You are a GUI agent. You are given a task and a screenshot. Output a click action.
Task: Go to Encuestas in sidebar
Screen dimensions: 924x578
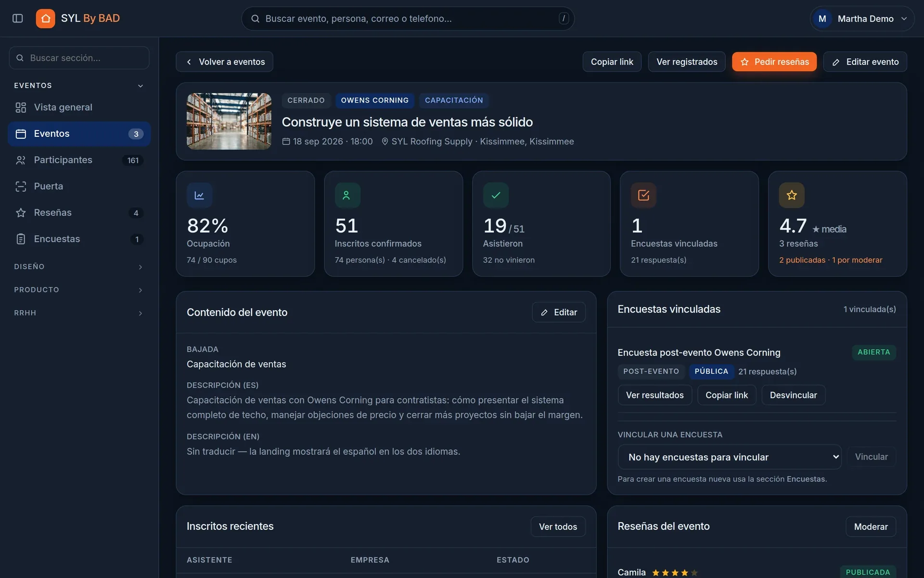click(x=79, y=239)
